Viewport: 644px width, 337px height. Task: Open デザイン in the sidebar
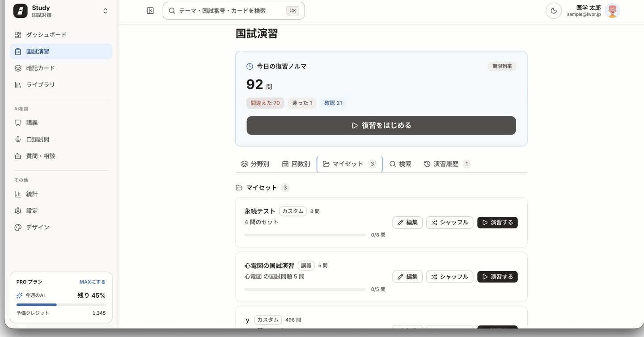(61, 227)
